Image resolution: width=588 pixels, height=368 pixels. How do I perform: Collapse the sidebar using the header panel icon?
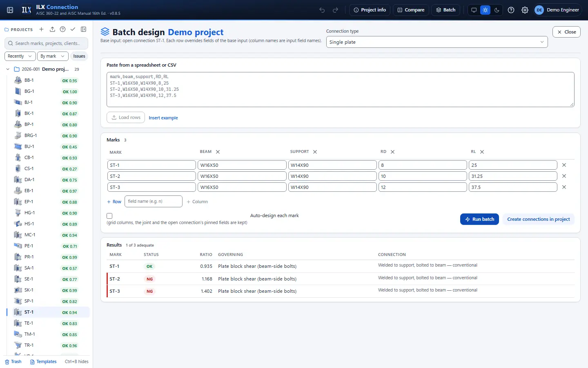click(10, 10)
